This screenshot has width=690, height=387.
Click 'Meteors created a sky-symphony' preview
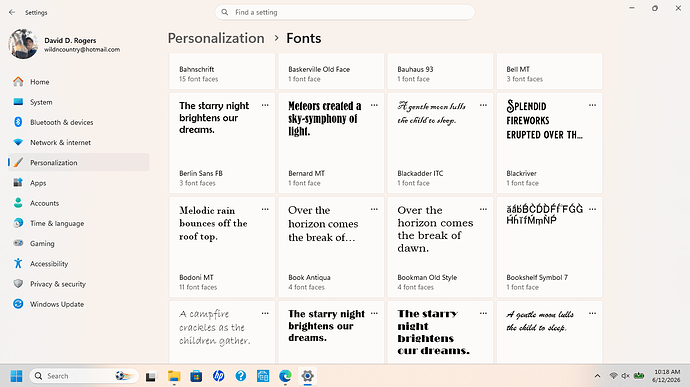coord(325,118)
